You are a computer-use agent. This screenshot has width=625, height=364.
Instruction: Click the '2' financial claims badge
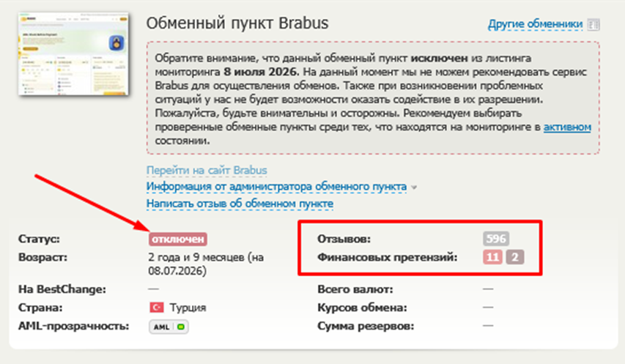tap(515, 257)
